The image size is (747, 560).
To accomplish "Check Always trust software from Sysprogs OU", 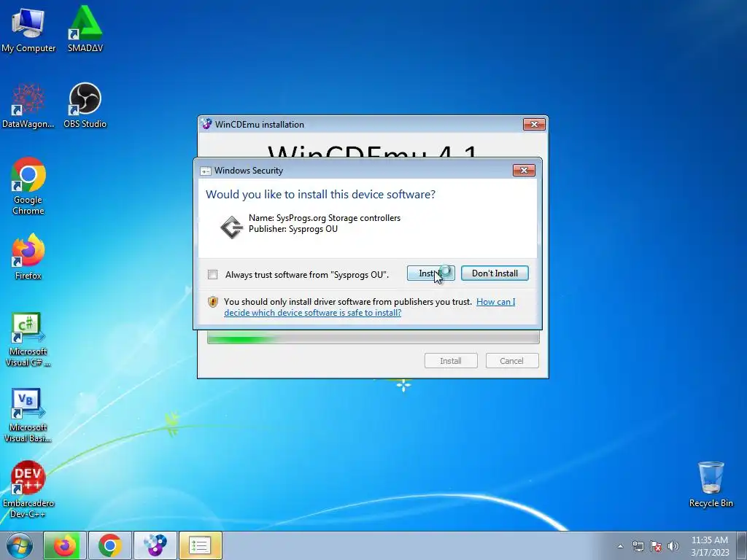I will pyautogui.click(x=212, y=274).
